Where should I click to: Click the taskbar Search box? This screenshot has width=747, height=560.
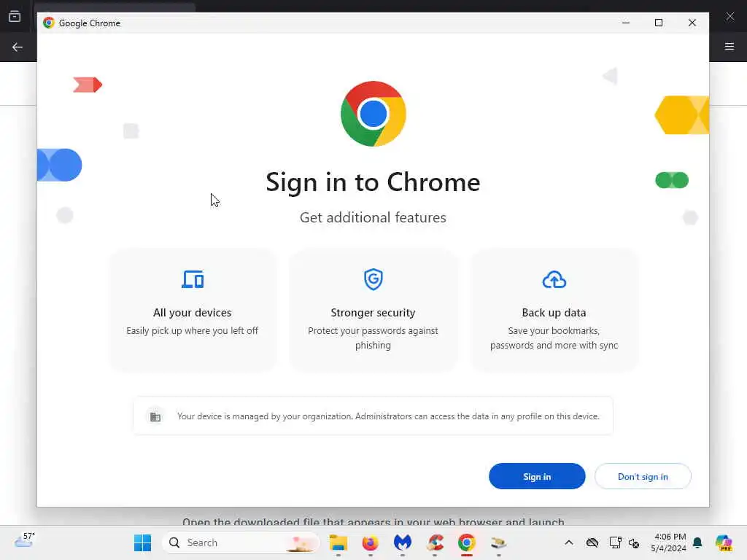click(x=241, y=542)
